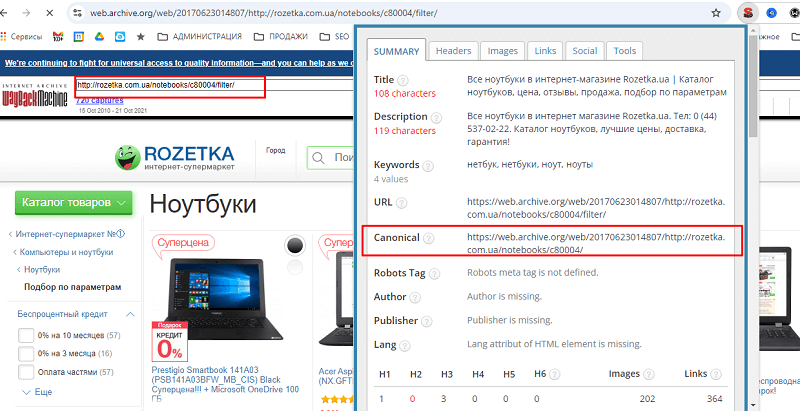Select the white color swatch on Prestigio
Viewport: 800px width, 411px height.
[x=295, y=267]
